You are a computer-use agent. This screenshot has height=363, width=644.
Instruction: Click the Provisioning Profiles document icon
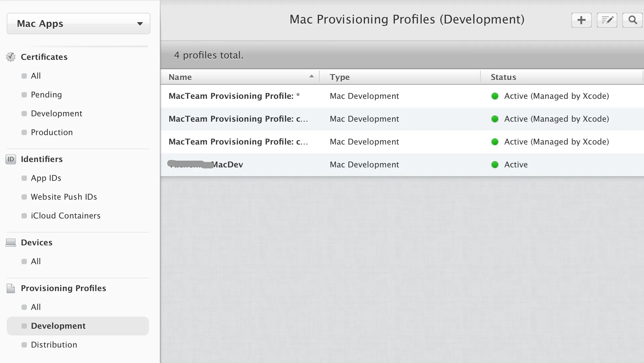coord(11,288)
